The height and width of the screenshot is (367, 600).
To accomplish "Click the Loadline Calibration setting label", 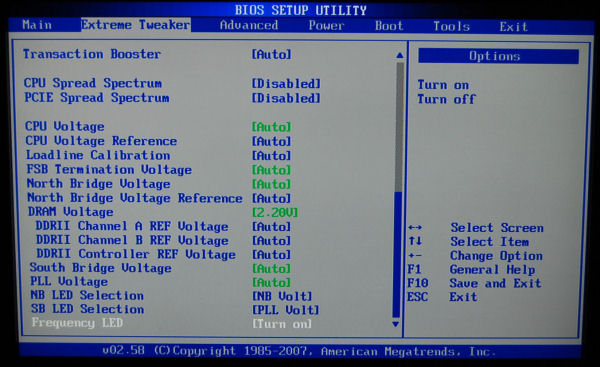I will click(98, 155).
